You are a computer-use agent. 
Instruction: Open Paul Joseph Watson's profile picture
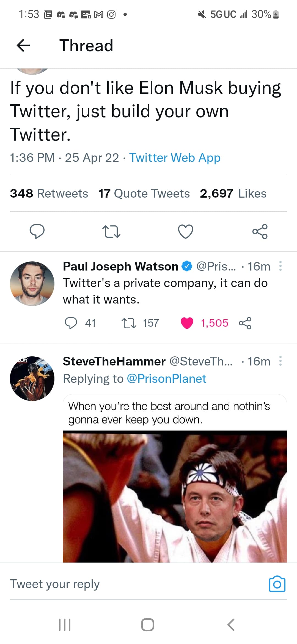32,283
